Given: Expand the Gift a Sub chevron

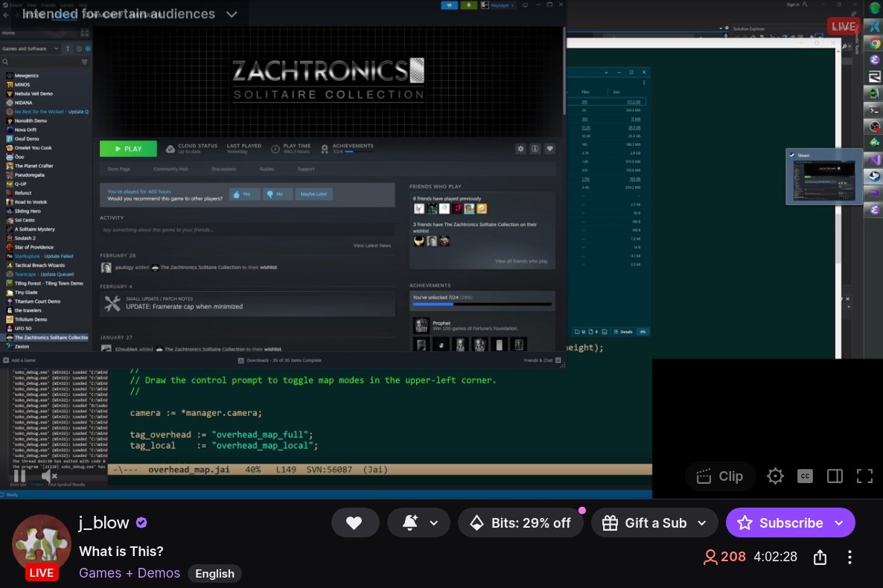Looking at the screenshot, I should (x=702, y=523).
